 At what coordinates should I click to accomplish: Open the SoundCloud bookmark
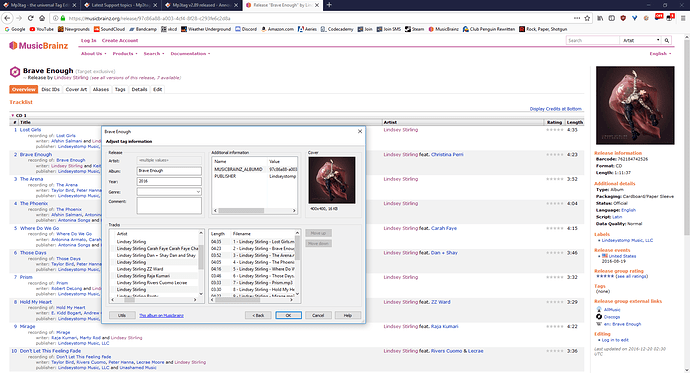pos(110,29)
